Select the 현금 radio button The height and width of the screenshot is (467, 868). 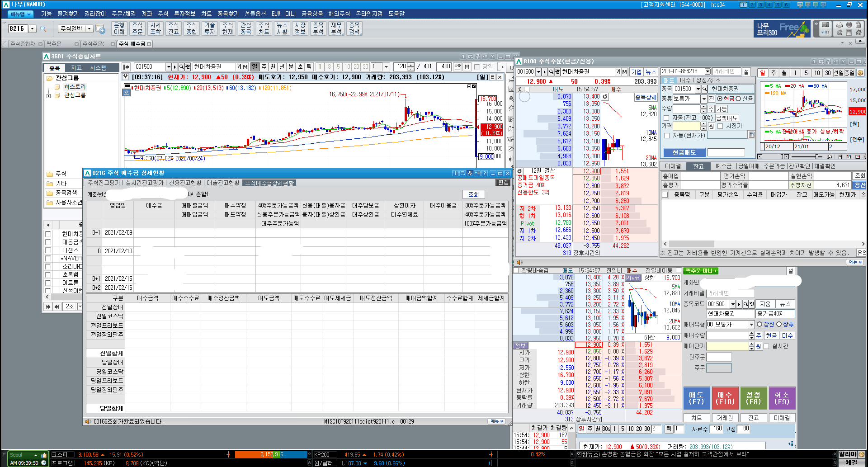(719, 99)
